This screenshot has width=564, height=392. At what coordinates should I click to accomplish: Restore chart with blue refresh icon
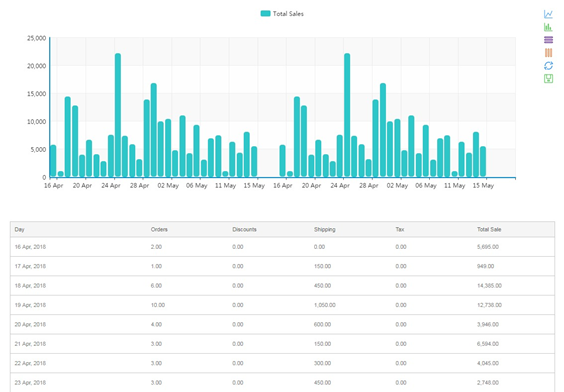pyautogui.click(x=548, y=66)
